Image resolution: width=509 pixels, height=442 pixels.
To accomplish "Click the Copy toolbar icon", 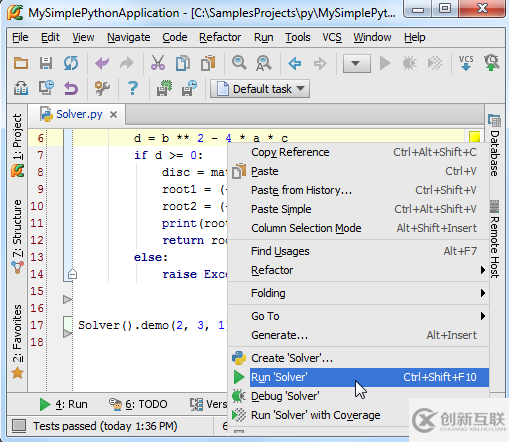I will point(183,63).
